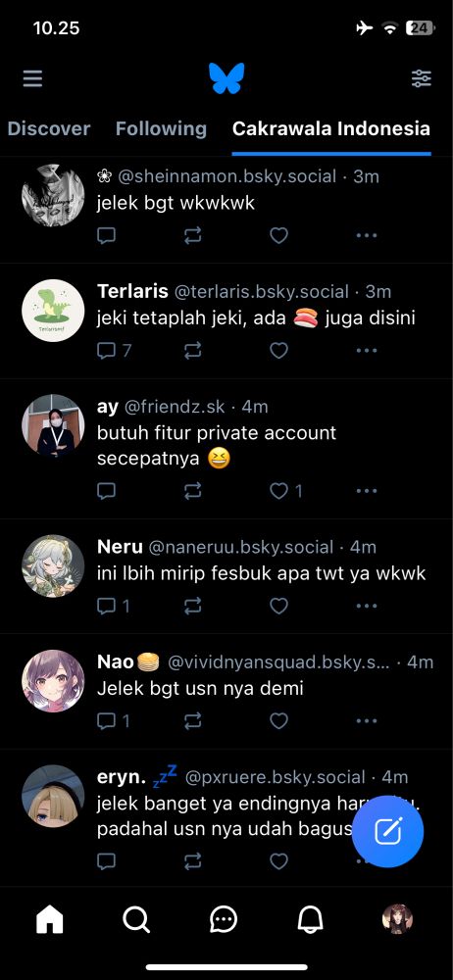Viewport: 453px width, 980px height.
Task: Open more options on Terlaris's post
Action: pyautogui.click(x=367, y=351)
